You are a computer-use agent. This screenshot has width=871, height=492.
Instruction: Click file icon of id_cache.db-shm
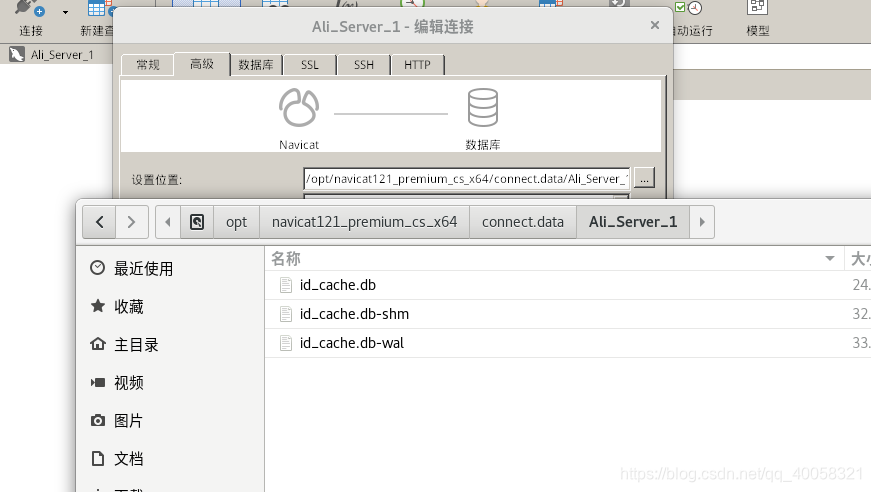286,314
